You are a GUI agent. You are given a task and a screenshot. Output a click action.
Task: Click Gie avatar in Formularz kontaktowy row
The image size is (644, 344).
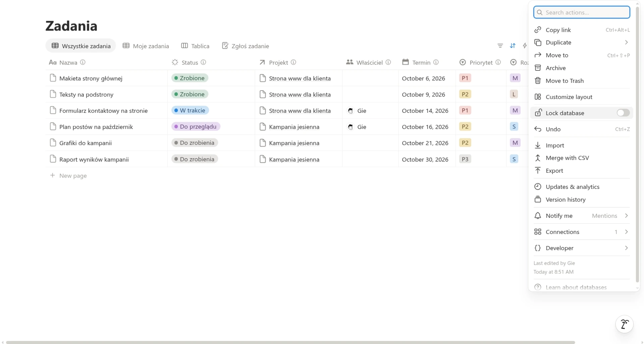click(x=351, y=111)
